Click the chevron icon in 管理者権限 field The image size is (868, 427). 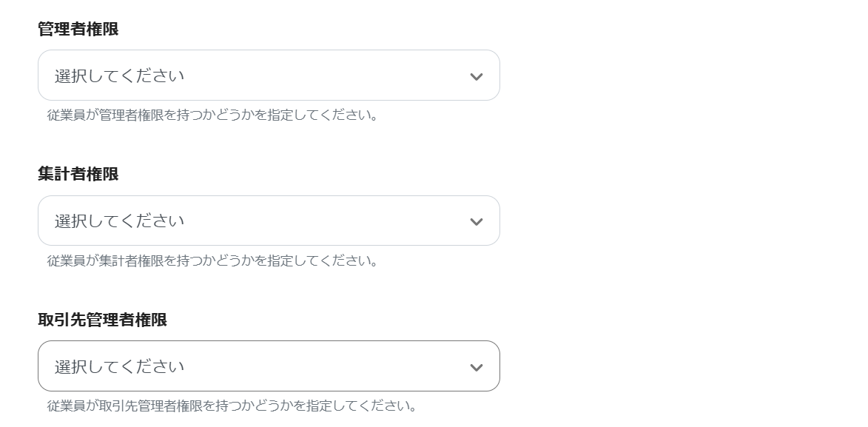click(x=477, y=76)
